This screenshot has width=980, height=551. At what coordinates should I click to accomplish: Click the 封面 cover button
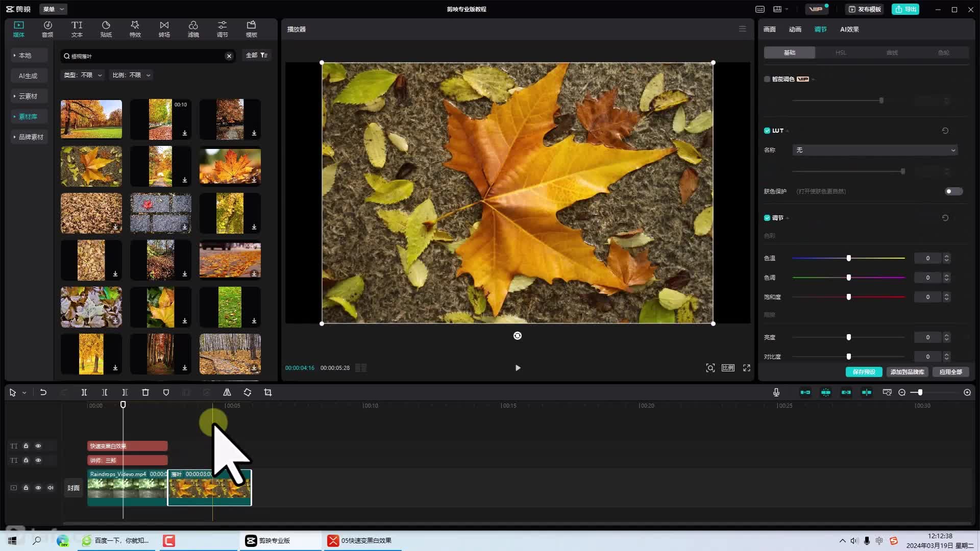tap(73, 488)
